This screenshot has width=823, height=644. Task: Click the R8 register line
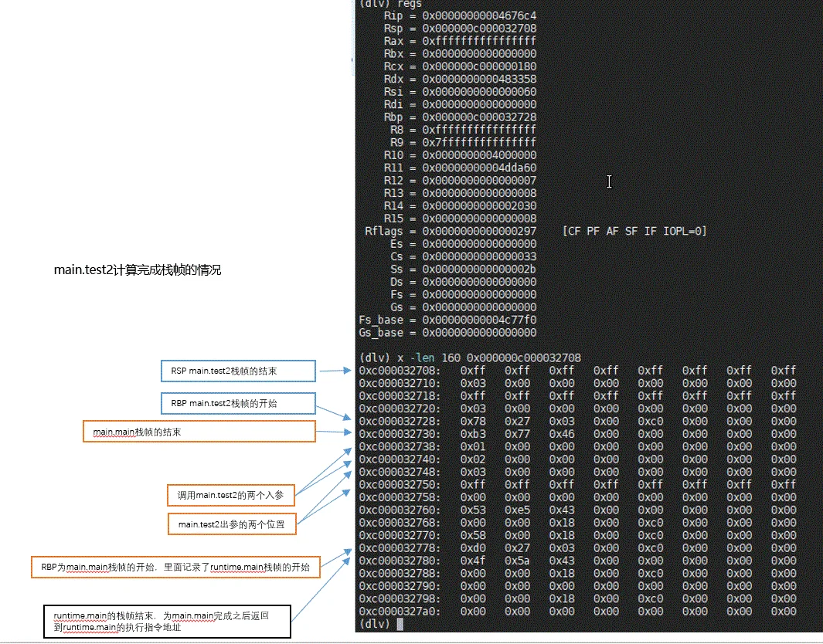click(463, 130)
